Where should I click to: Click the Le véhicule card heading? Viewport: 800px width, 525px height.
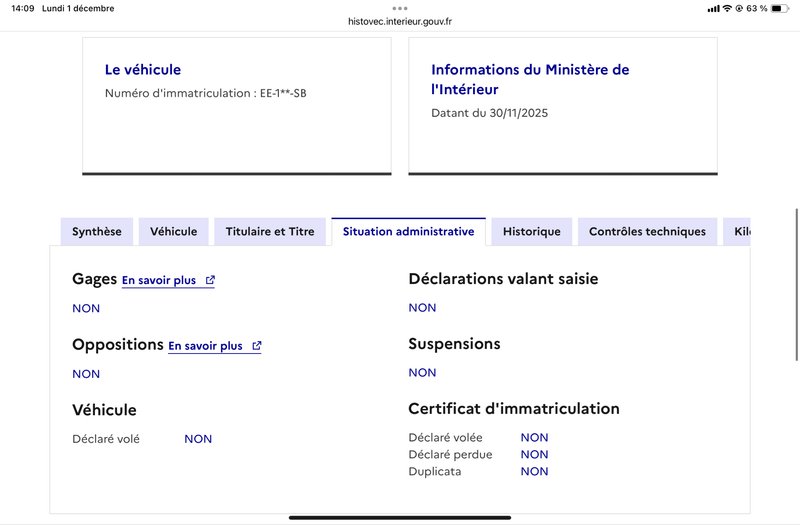[143, 70]
